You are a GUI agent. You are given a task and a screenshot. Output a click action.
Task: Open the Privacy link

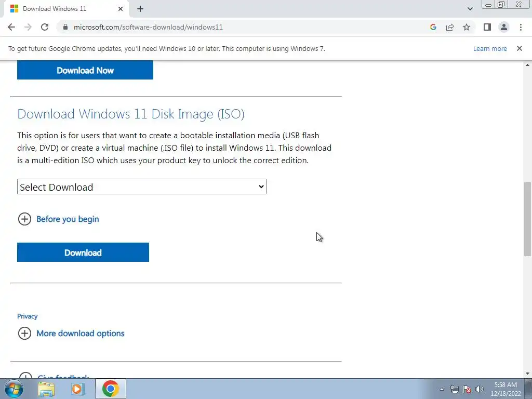[x=27, y=316]
